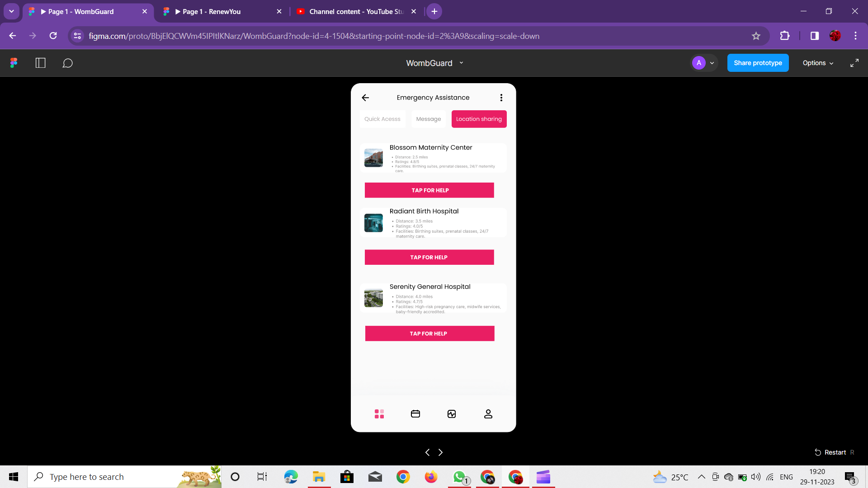Tap the profile person icon in bottom nav
Viewport: 868px width, 488px height.
pyautogui.click(x=488, y=414)
